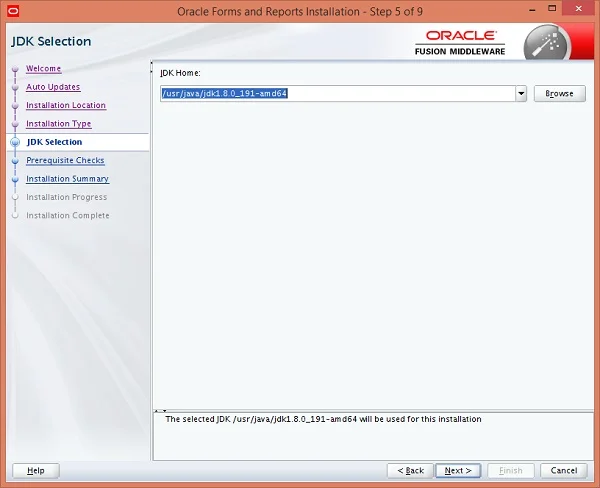The width and height of the screenshot is (600, 488).
Task: Click the Fusion Middleware wand icon
Action: 547,43
